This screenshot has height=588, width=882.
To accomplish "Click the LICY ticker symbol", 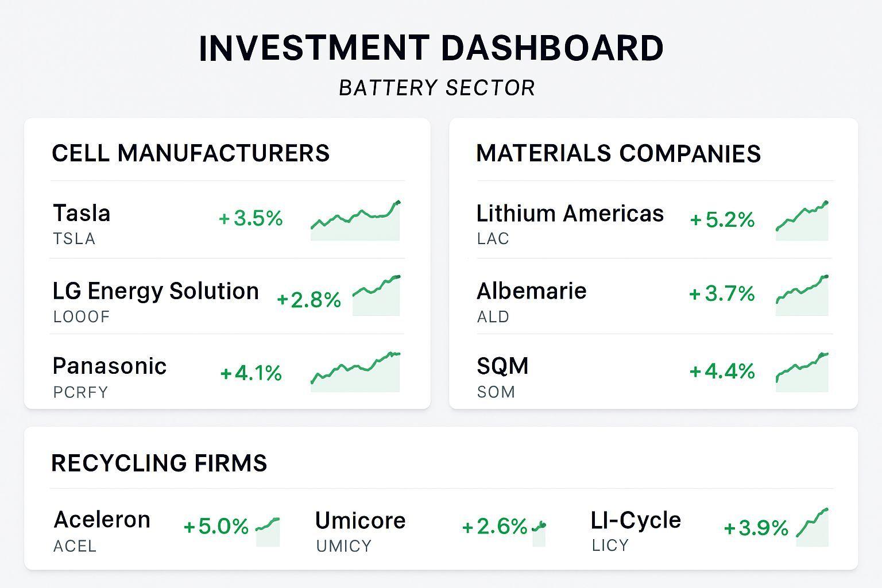I will 610,546.
